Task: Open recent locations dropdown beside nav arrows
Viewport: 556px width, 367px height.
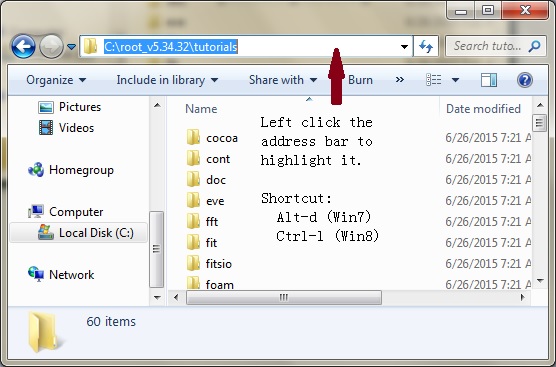Action: click(x=72, y=46)
